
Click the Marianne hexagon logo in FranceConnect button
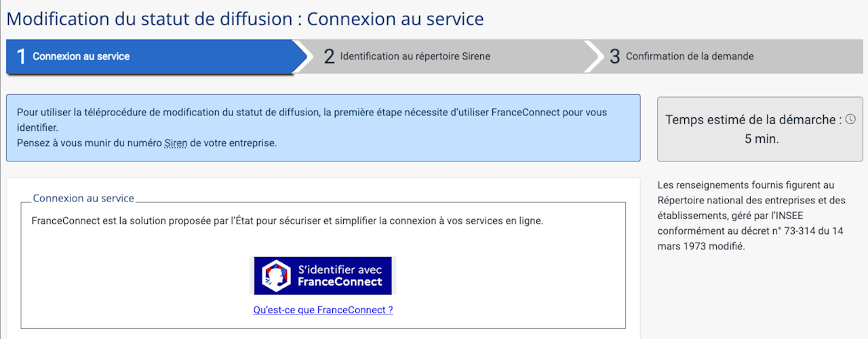277,275
